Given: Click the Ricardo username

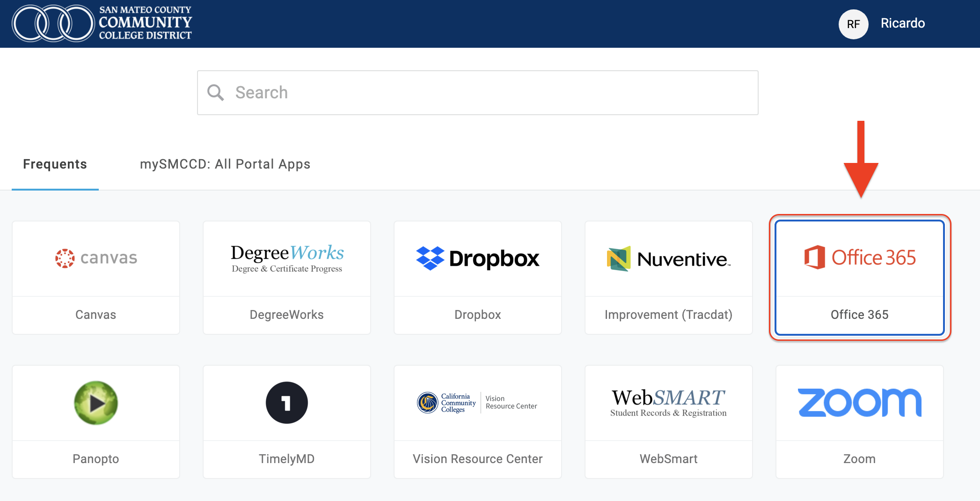Looking at the screenshot, I should 902,23.
